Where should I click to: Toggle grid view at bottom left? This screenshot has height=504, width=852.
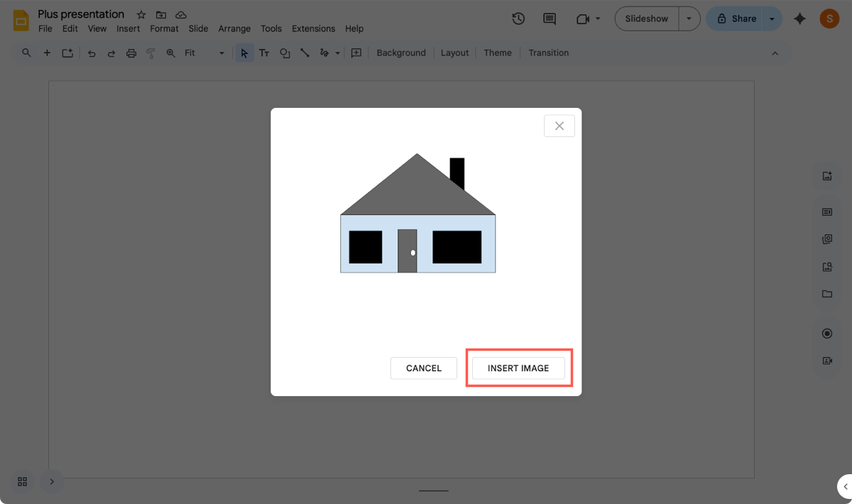(x=22, y=481)
